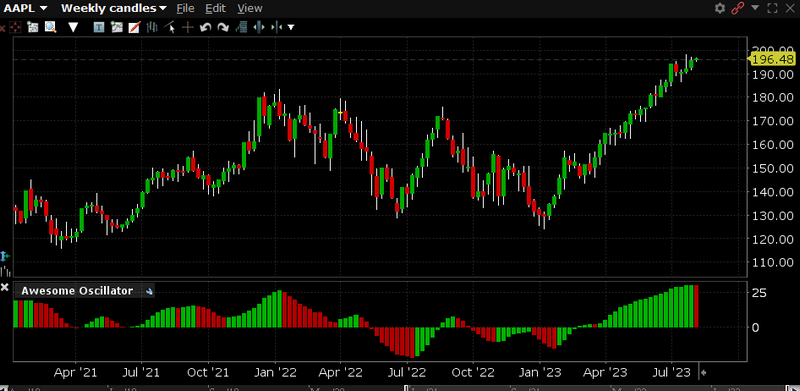This screenshot has height=391, width=800.
Task: Open the View menu
Action: click(x=249, y=8)
